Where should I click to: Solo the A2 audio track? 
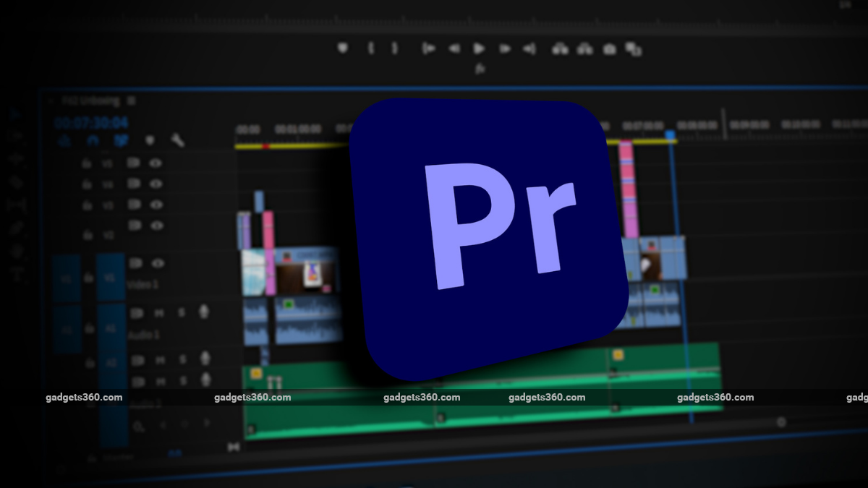click(183, 359)
